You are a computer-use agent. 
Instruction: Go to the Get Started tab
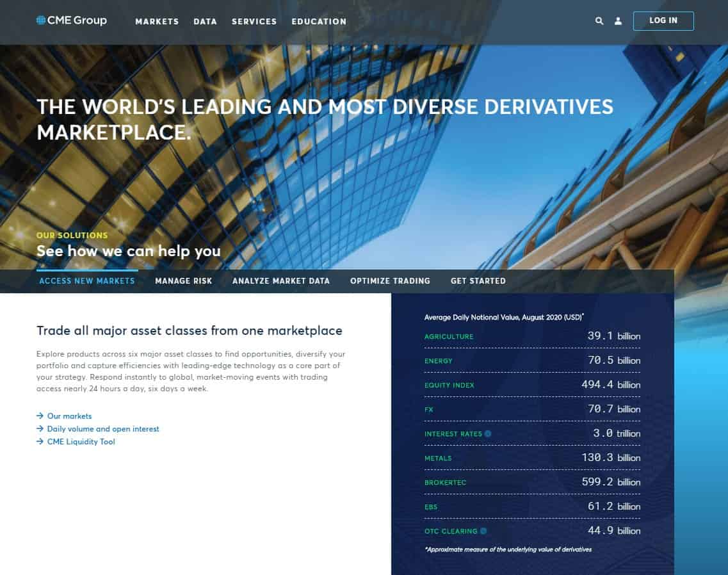(x=478, y=281)
